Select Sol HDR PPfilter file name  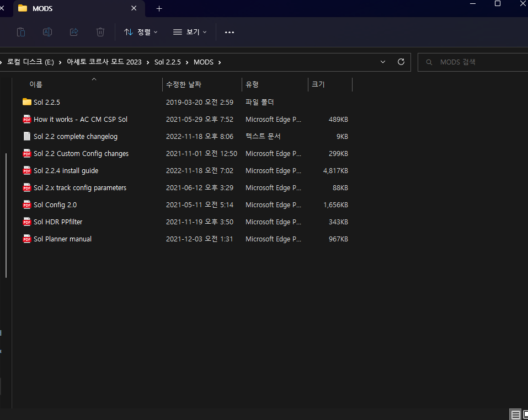[x=58, y=222]
